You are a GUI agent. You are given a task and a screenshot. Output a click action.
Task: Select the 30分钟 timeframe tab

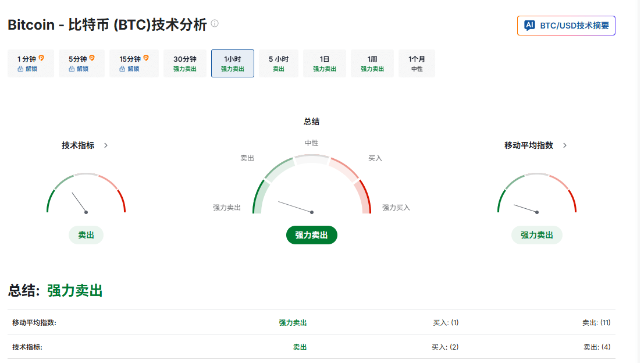point(185,63)
